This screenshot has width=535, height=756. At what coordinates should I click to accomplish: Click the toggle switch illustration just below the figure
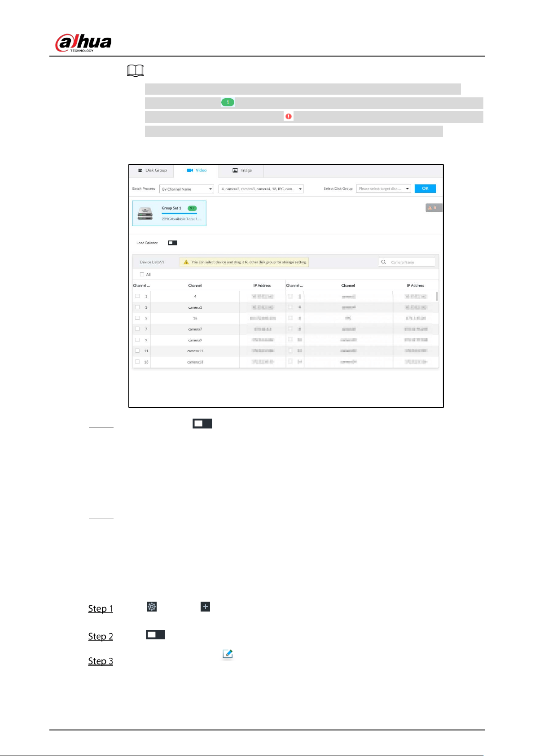pyautogui.click(x=202, y=424)
